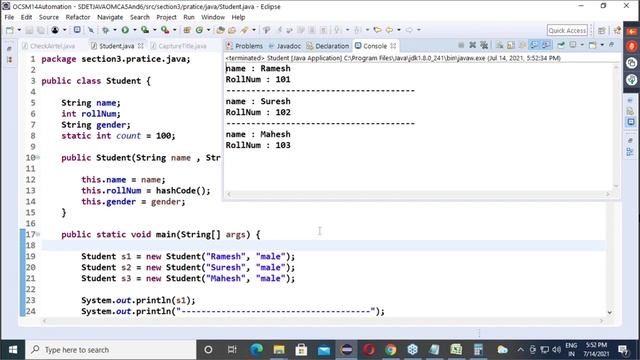The width and height of the screenshot is (640, 360).
Task: Click the Last Edit Location arrow icon
Action: tap(377, 30)
